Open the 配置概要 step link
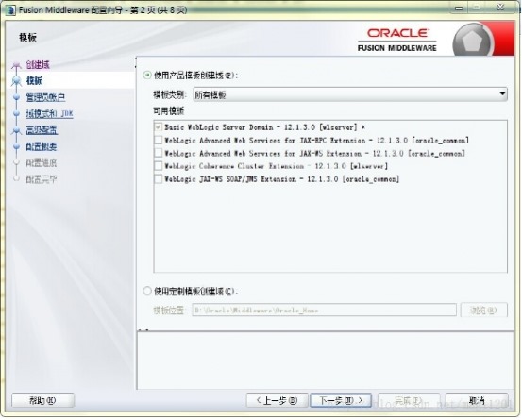 pos(42,146)
